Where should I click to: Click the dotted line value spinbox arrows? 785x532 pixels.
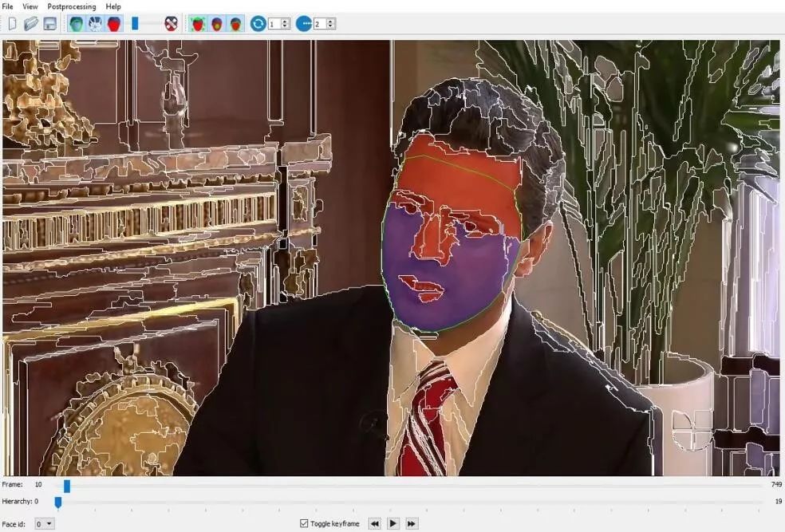point(330,24)
